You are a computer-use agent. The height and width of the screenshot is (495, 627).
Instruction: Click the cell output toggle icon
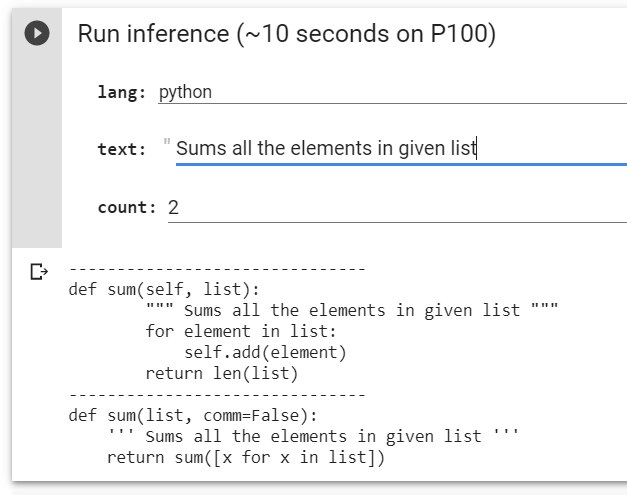[x=39, y=271]
